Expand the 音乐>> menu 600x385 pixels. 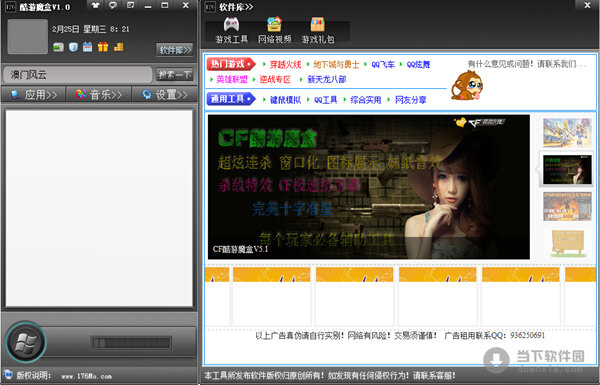pos(99,95)
